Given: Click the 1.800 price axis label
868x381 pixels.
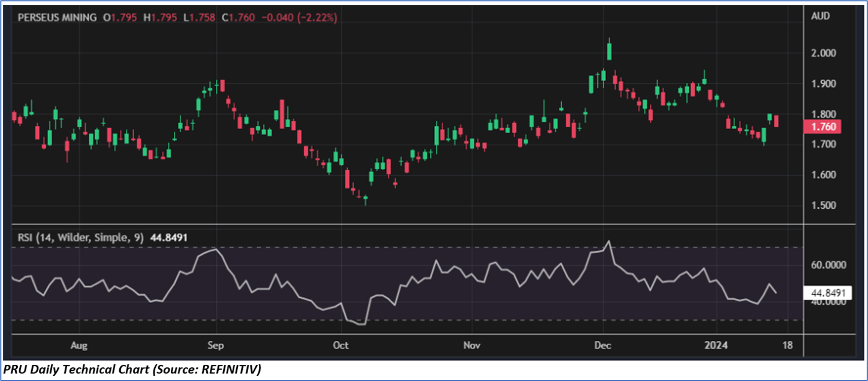Looking at the screenshot, I should tap(823, 114).
